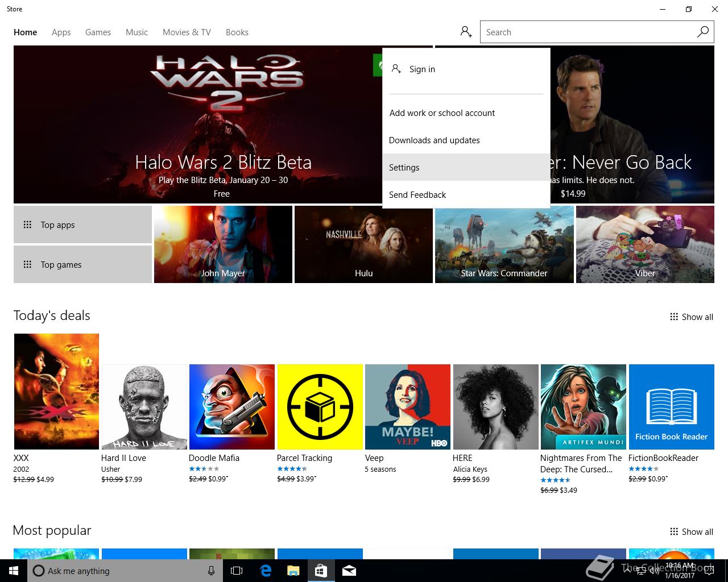This screenshot has height=582, width=728.
Task: Click the Cortana microphone icon
Action: [211, 571]
